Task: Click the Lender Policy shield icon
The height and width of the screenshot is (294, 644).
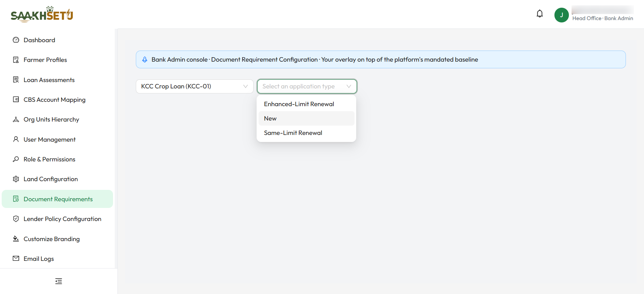Action: point(16,219)
